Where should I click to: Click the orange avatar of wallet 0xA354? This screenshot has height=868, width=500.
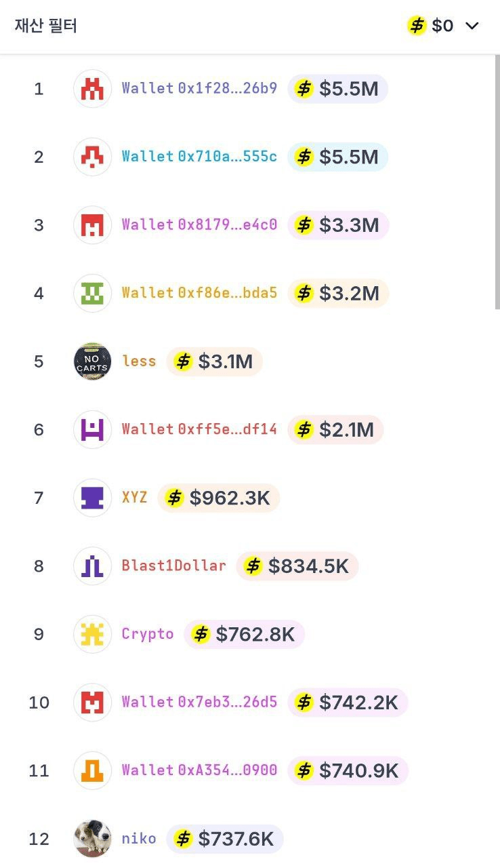pyautogui.click(x=92, y=770)
